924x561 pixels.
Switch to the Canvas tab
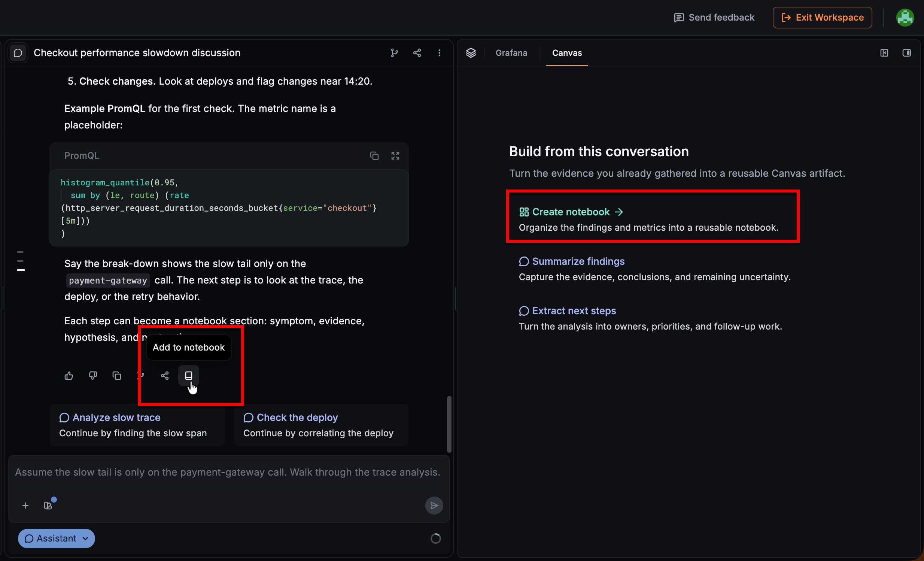(x=567, y=53)
